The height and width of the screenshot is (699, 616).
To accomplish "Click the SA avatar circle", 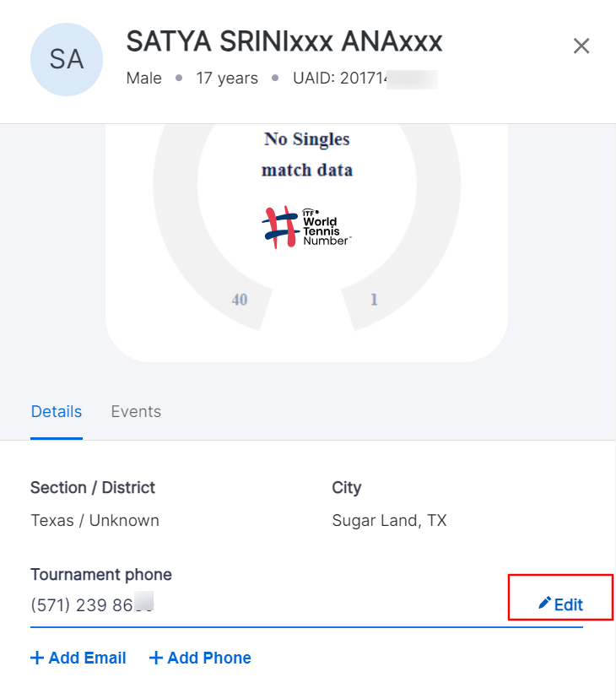I will [x=67, y=59].
